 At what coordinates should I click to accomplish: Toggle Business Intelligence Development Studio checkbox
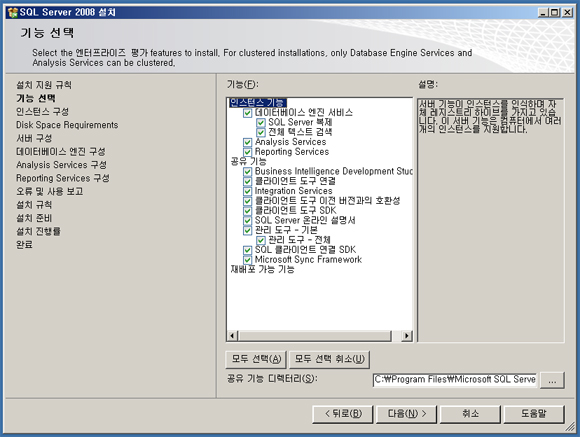(247, 171)
